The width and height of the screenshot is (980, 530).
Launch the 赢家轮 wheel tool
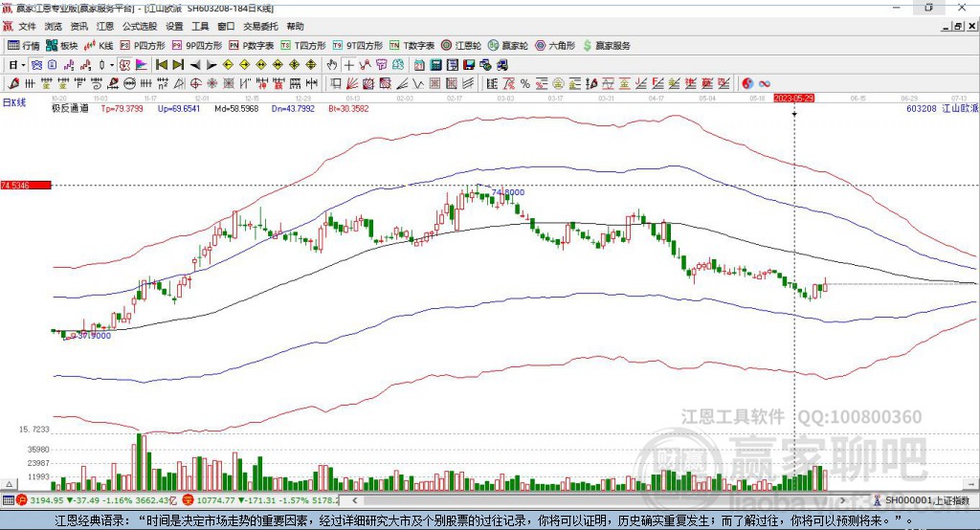click(x=508, y=46)
